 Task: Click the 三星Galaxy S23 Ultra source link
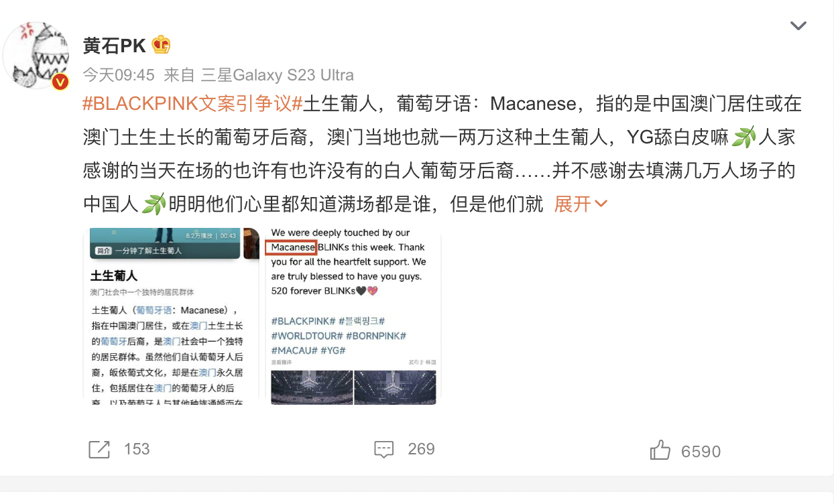(278, 74)
